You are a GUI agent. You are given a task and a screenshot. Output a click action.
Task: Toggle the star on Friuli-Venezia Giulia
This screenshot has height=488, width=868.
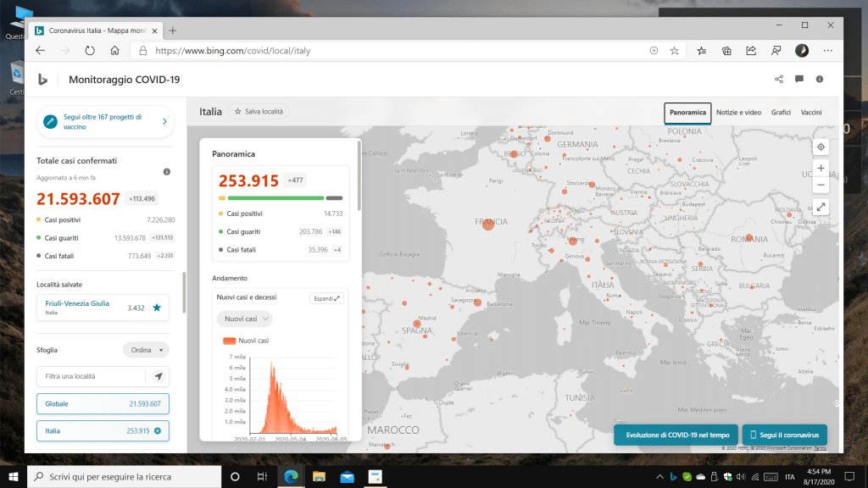tap(156, 308)
